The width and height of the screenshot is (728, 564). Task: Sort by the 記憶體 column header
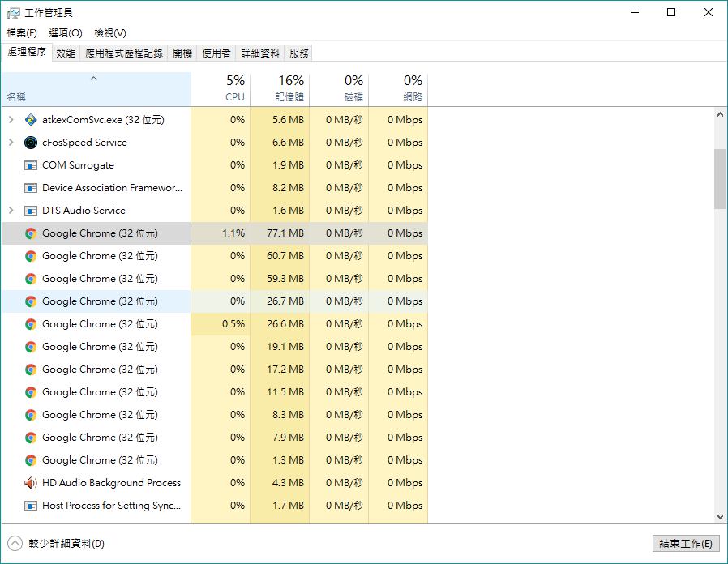pos(280,88)
